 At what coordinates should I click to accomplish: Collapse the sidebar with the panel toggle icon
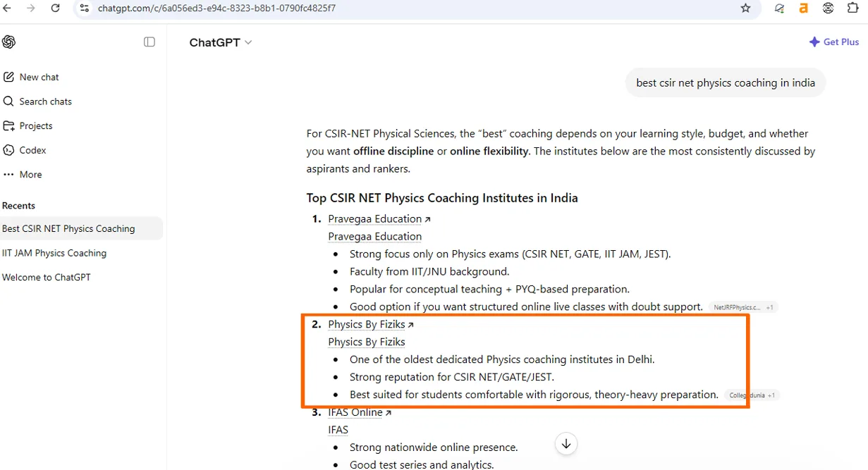pyautogui.click(x=149, y=42)
